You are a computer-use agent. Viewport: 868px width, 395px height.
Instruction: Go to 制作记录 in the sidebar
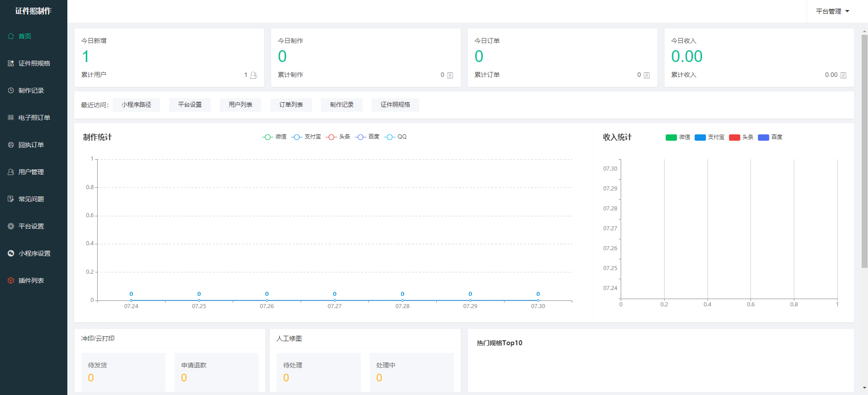point(33,90)
